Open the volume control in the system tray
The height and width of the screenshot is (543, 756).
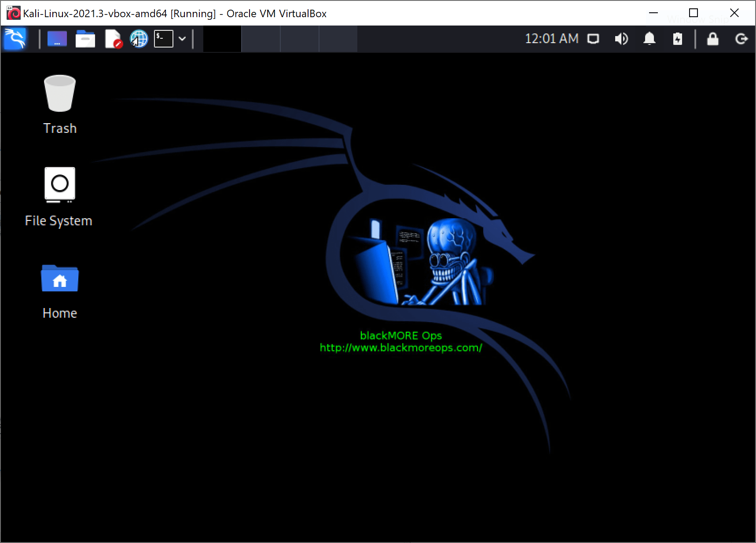621,39
